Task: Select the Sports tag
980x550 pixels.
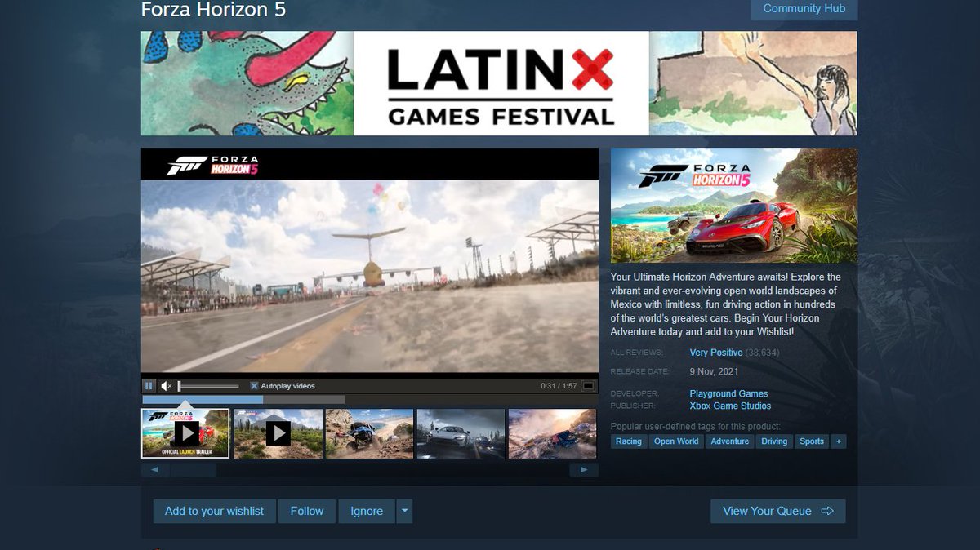Action: [812, 441]
